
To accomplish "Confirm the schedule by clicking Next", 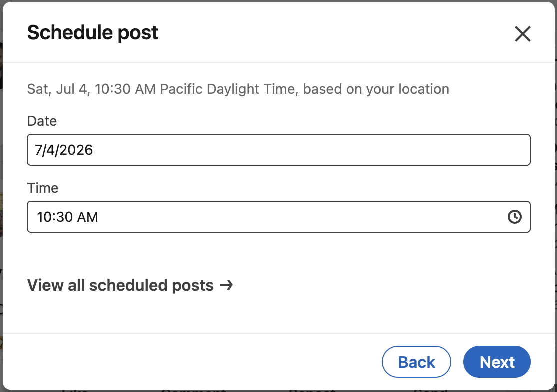I will point(497,361).
